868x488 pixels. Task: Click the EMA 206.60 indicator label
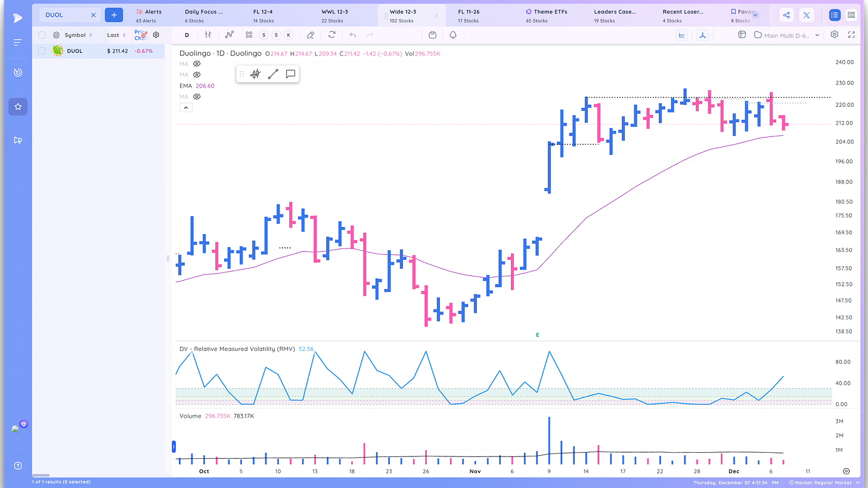pos(197,86)
